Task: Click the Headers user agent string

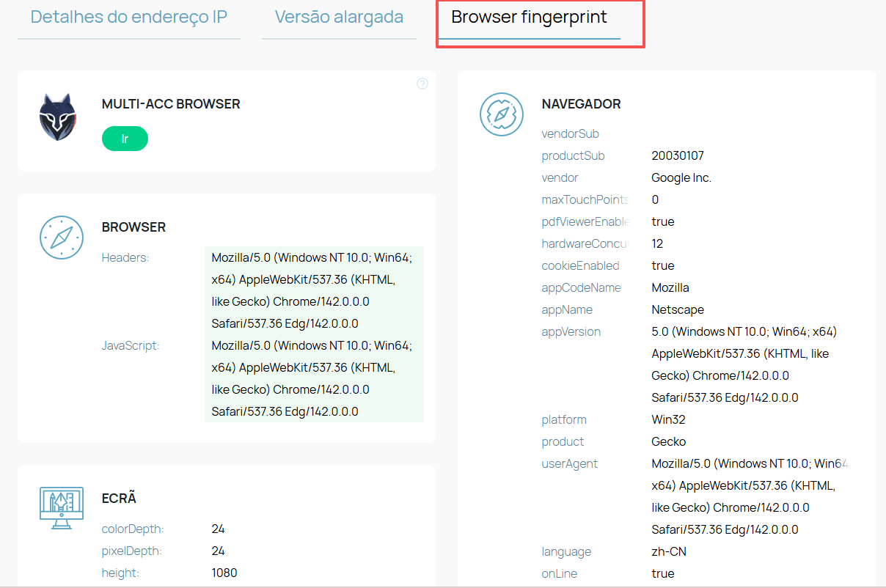Action: [314, 290]
